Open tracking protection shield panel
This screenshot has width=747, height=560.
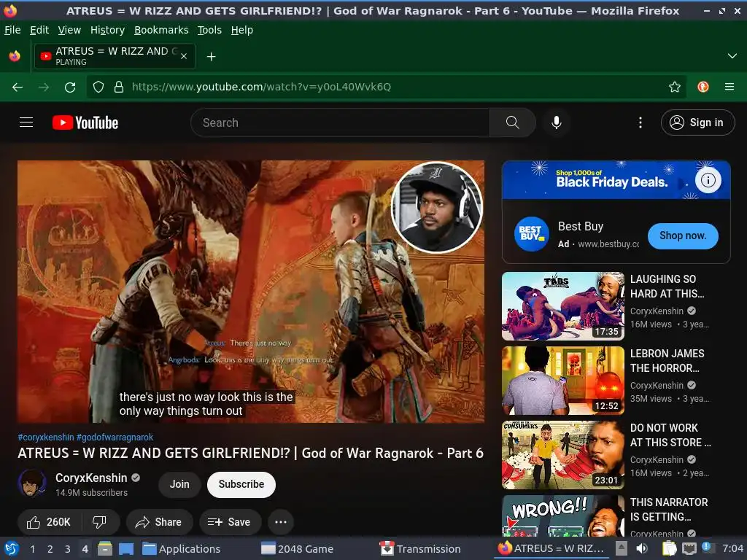click(x=98, y=87)
